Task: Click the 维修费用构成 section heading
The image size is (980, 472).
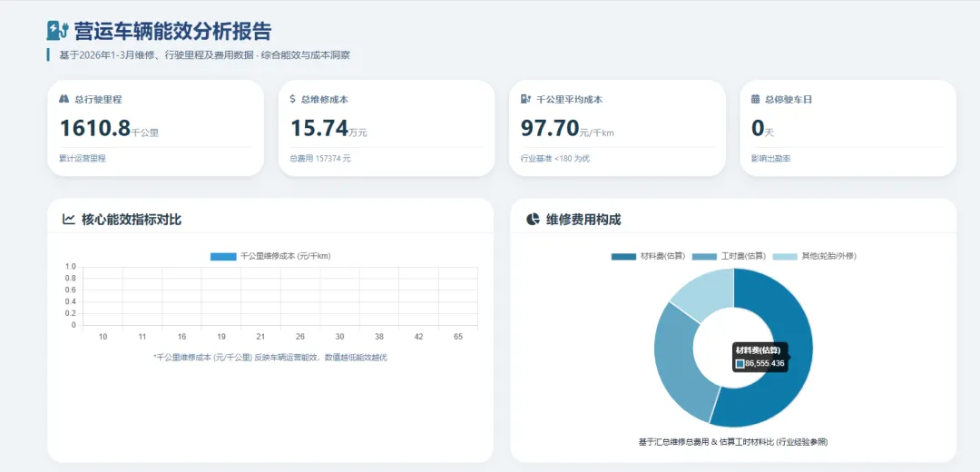Action: point(583,220)
